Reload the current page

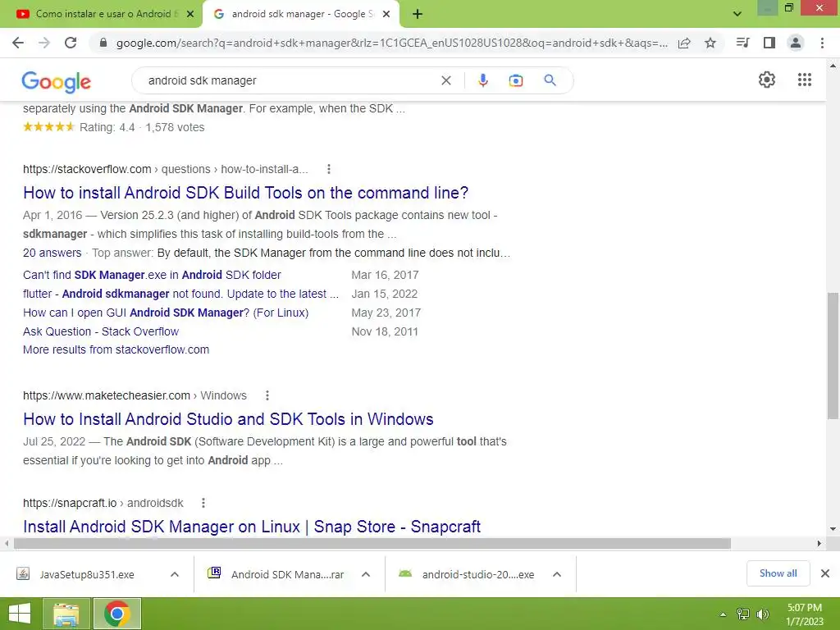tap(71, 43)
